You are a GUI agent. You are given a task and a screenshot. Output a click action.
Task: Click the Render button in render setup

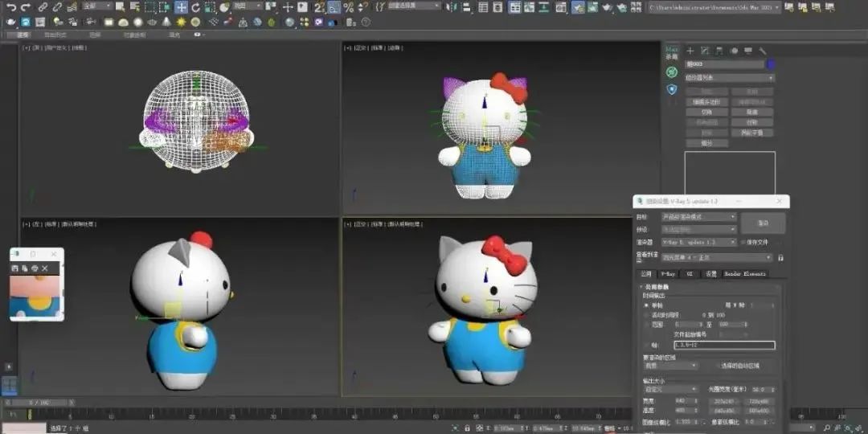763,223
